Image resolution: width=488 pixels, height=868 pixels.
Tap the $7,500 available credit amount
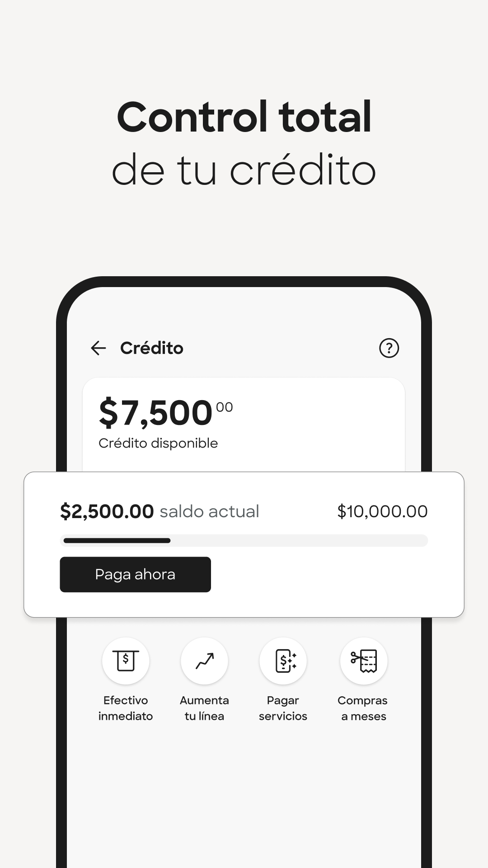coord(156,413)
